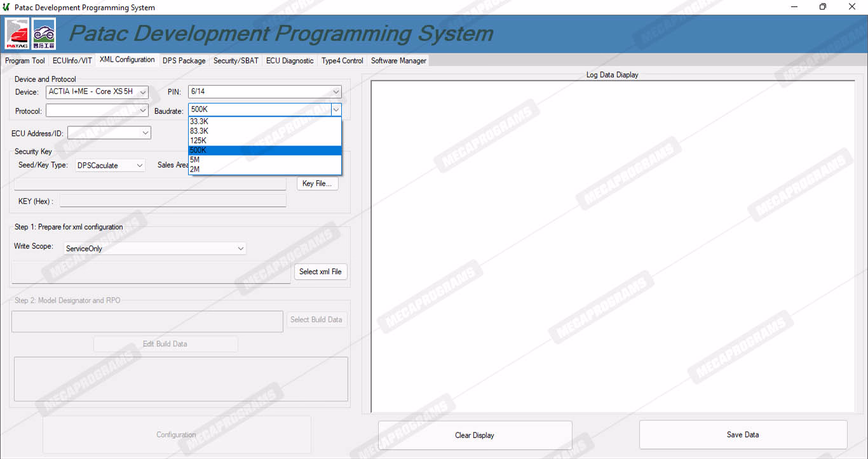868x459 pixels.
Task: Choose 125K baudrate option
Action: pos(265,140)
